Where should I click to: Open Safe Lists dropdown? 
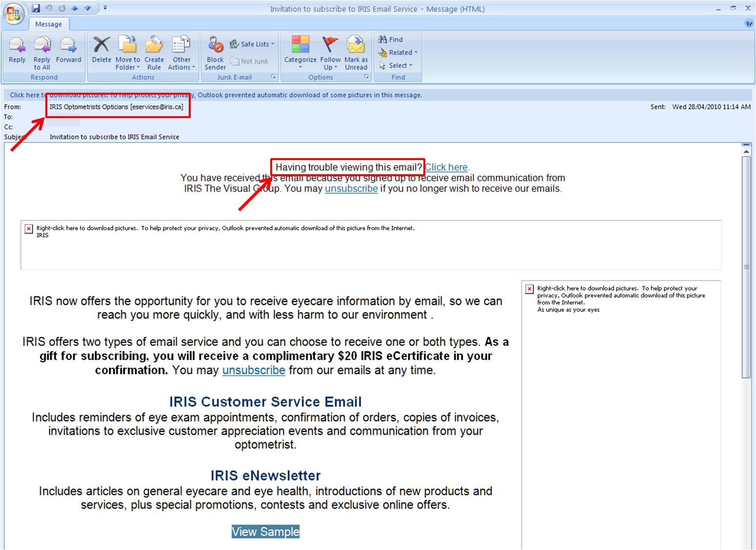point(253,44)
